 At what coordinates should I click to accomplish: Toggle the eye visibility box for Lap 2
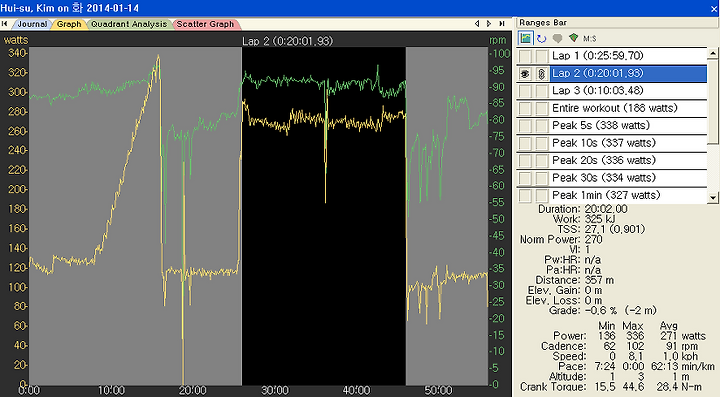(525, 74)
